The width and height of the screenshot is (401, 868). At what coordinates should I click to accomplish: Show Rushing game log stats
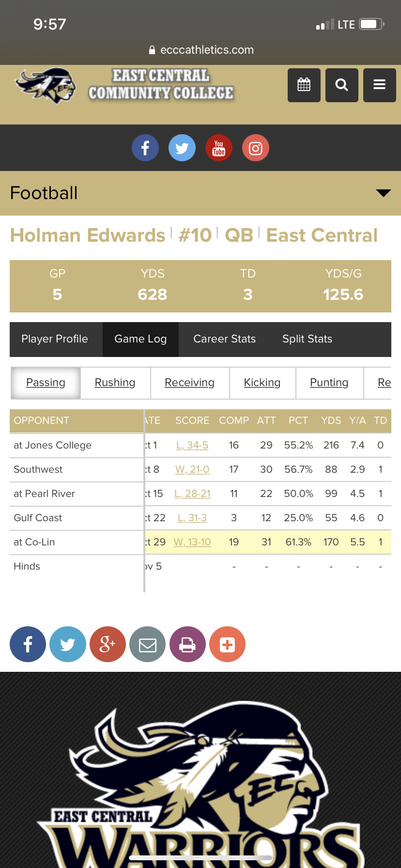pos(115,383)
